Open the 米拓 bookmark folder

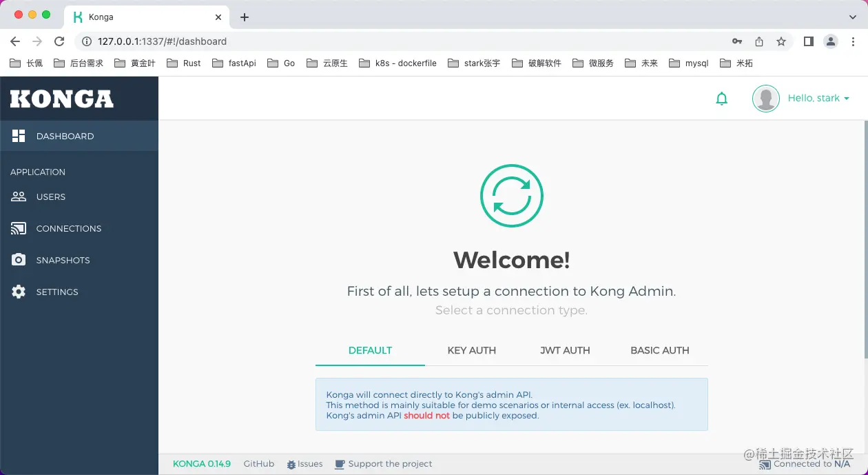point(736,63)
